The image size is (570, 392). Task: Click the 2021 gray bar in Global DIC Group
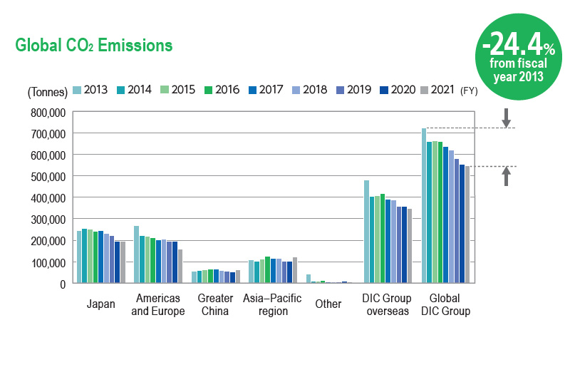coord(467,225)
